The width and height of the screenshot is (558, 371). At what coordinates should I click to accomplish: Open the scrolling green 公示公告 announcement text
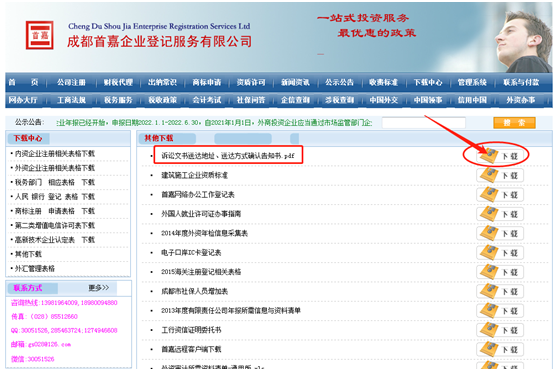pos(214,123)
